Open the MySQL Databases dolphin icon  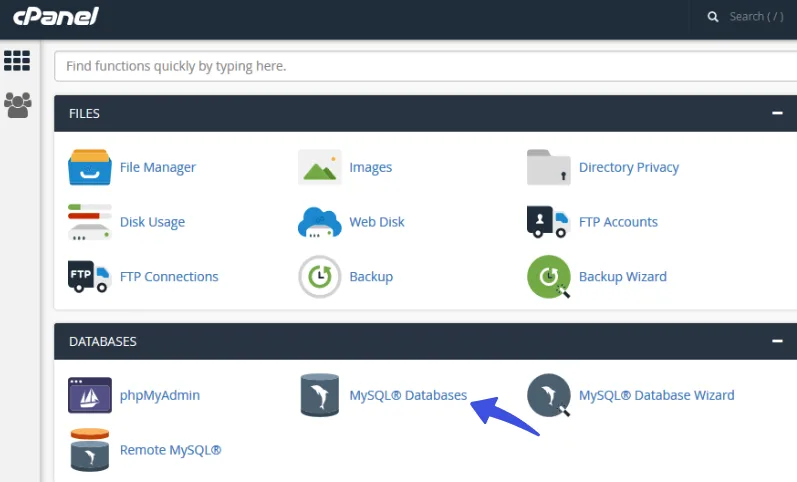click(x=319, y=395)
